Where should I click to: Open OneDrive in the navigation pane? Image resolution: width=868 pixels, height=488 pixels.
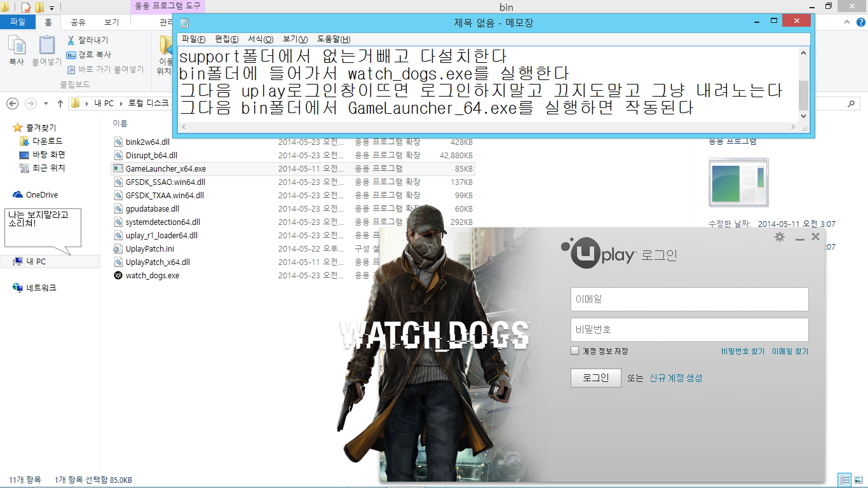tap(41, 195)
